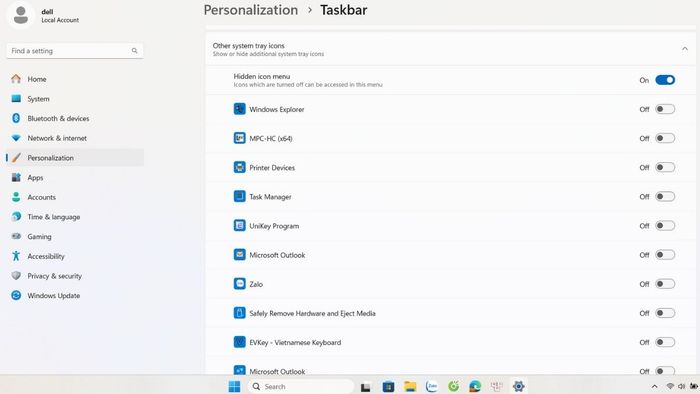Image resolution: width=700 pixels, height=394 pixels.
Task: Click the Privacy & security shield icon
Action: (x=16, y=275)
